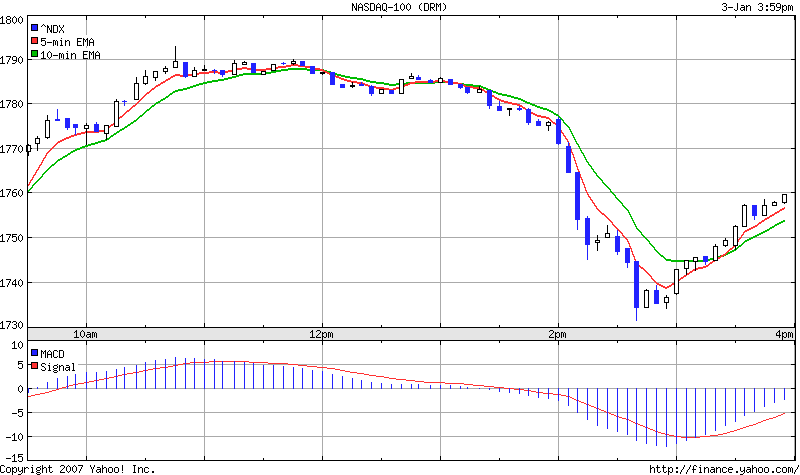Click the 1750 price axis label
The width and height of the screenshot is (800, 475).
(x=11, y=238)
